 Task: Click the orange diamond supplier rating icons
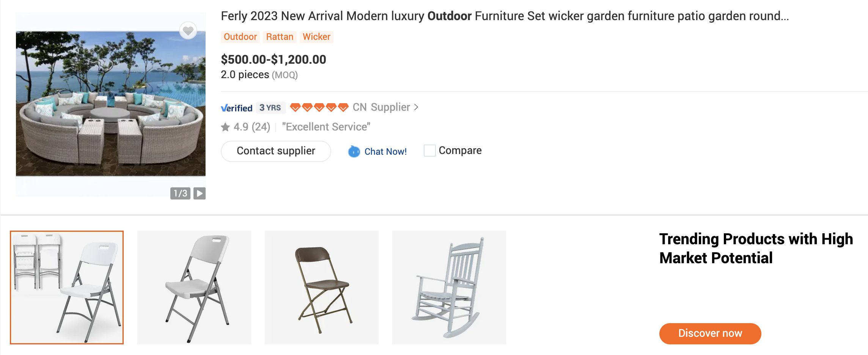(x=319, y=107)
